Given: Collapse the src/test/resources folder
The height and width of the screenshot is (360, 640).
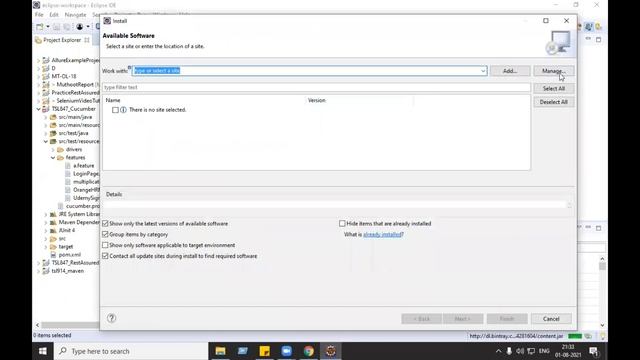Looking at the screenshot, I should click(x=46, y=141).
